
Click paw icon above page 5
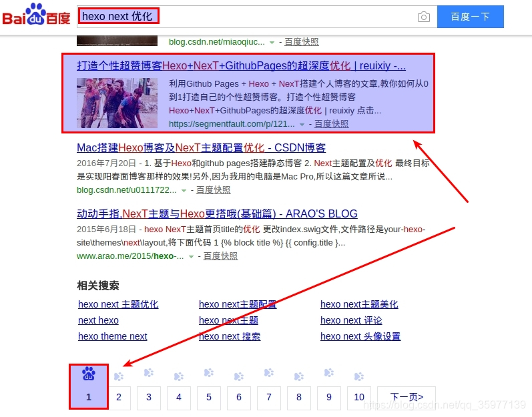click(x=209, y=373)
